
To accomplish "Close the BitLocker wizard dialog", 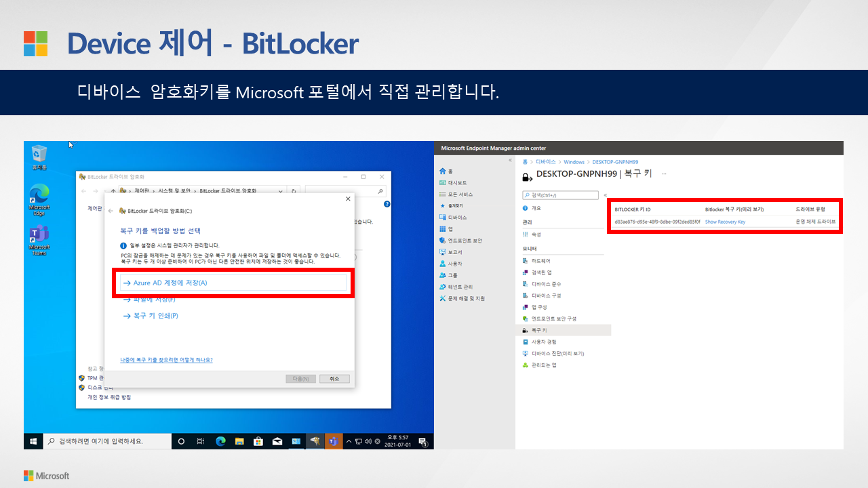I will coord(348,199).
